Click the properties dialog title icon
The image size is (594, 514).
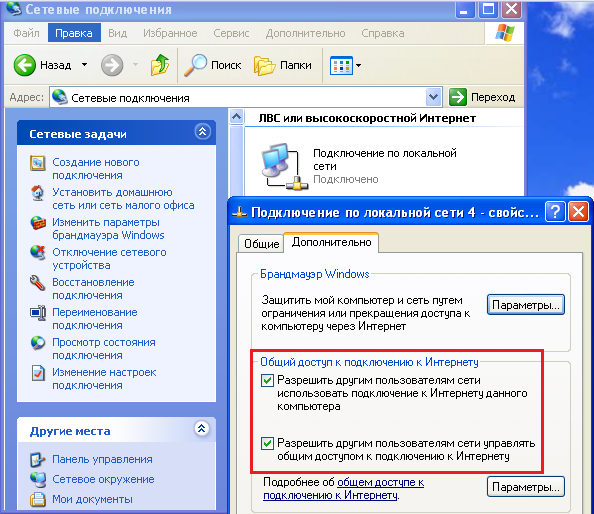click(x=240, y=213)
